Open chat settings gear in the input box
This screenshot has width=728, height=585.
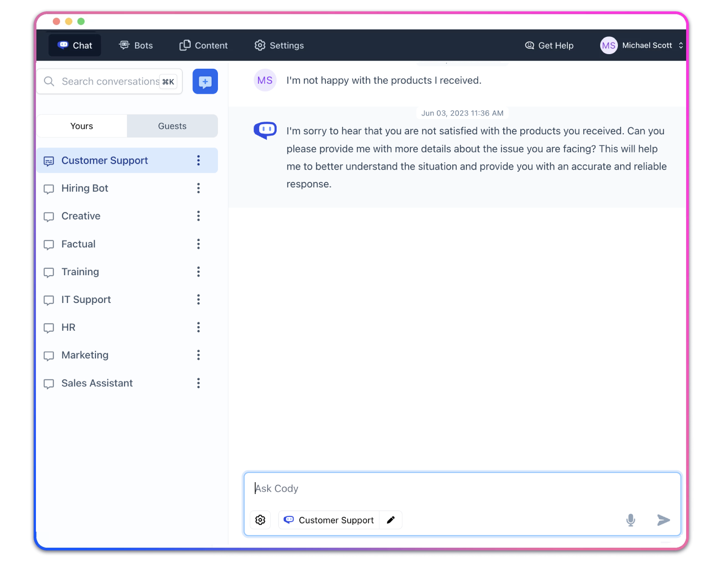pos(260,520)
